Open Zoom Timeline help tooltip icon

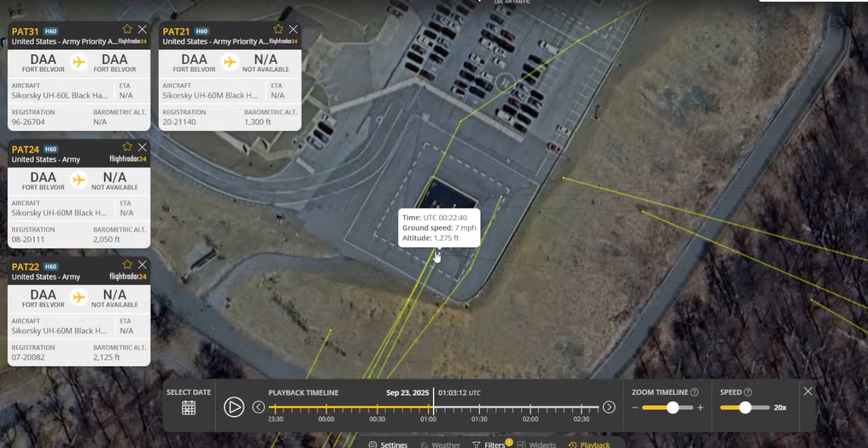click(x=694, y=392)
